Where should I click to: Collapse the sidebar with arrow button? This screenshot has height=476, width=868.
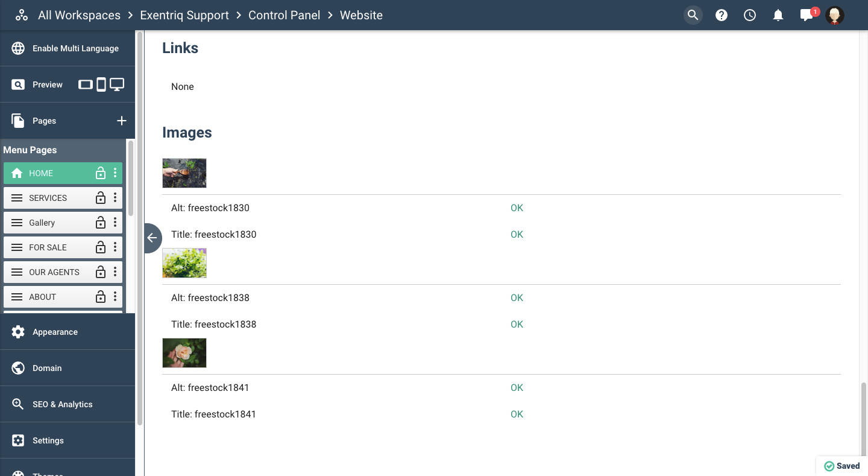[152, 238]
